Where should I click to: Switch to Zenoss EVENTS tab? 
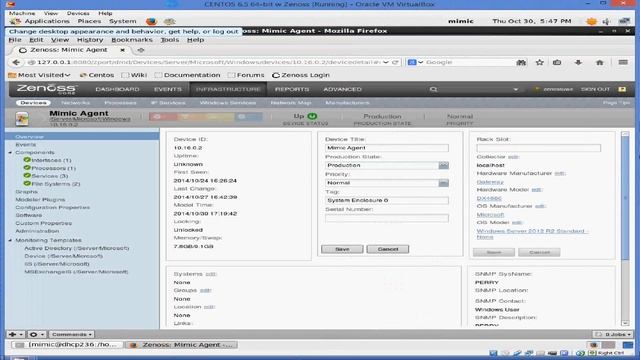point(168,89)
